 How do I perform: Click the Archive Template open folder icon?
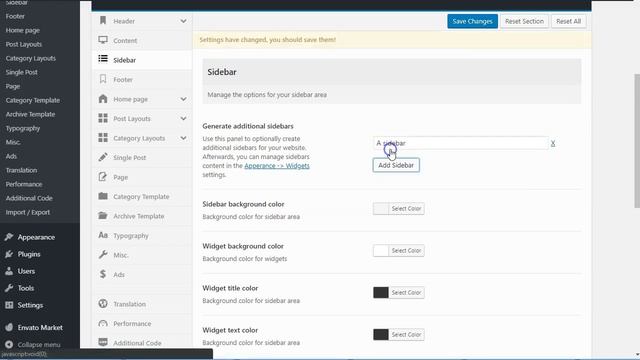103,216
